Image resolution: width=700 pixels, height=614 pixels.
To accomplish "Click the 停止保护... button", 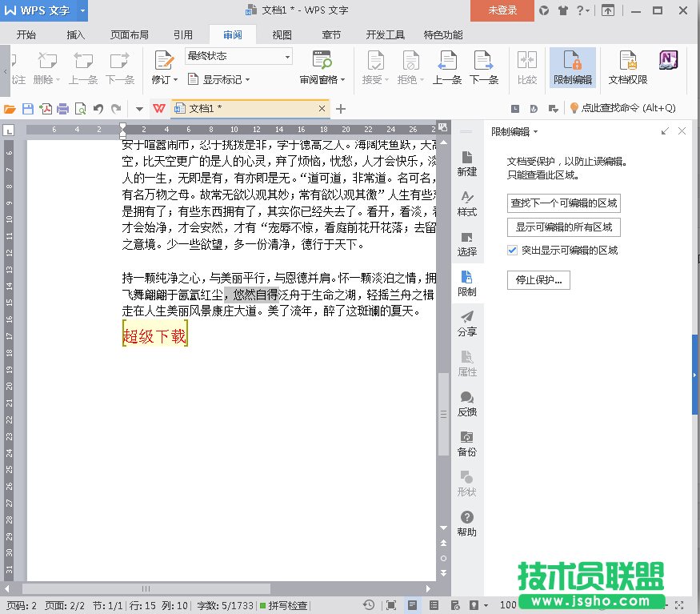I will click(539, 279).
